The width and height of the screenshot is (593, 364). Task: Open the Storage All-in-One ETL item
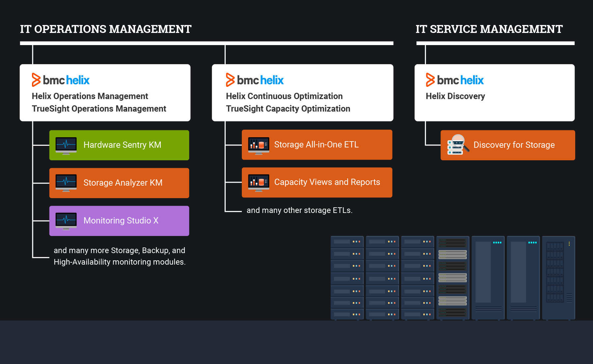click(x=317, y=144)
